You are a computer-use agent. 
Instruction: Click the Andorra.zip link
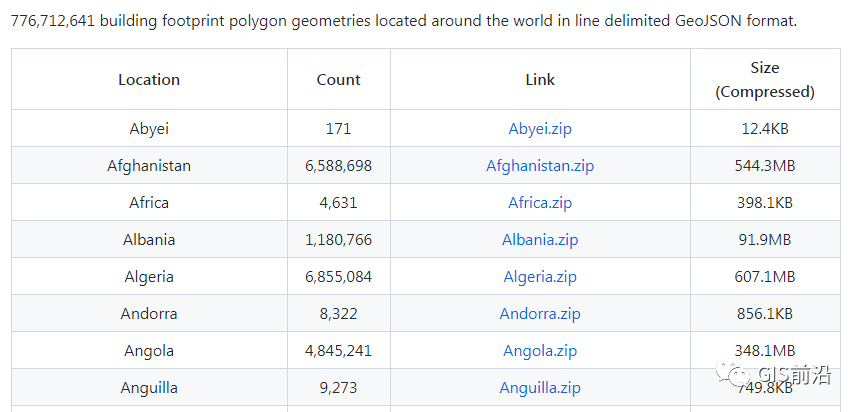pos(540,314)
